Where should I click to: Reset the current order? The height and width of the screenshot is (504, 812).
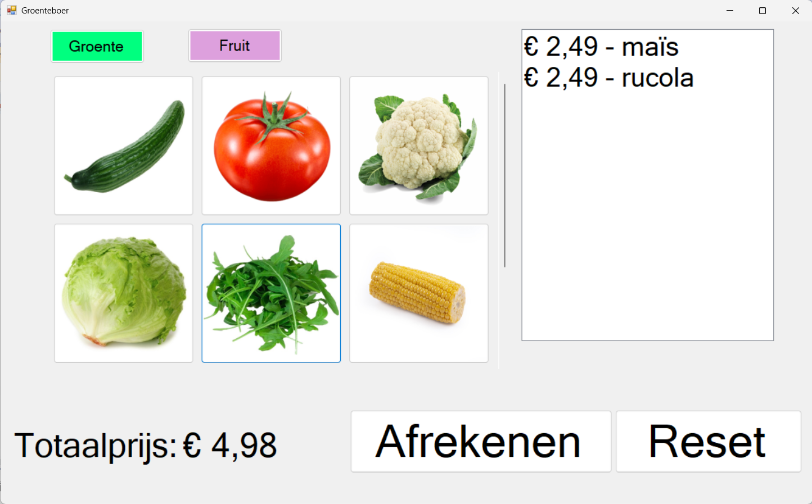point(708,442)
